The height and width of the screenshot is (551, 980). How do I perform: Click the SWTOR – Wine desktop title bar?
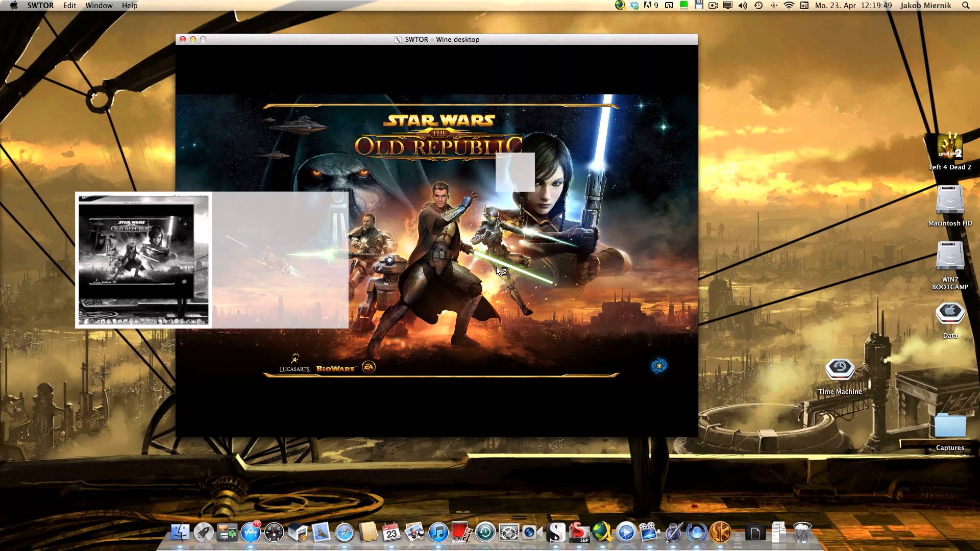tap(437, 39)
